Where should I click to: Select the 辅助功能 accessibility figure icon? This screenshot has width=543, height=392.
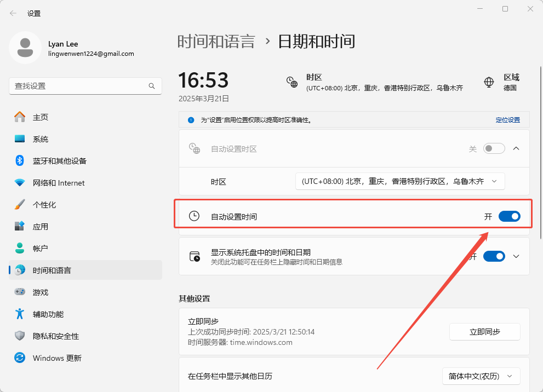20,314
